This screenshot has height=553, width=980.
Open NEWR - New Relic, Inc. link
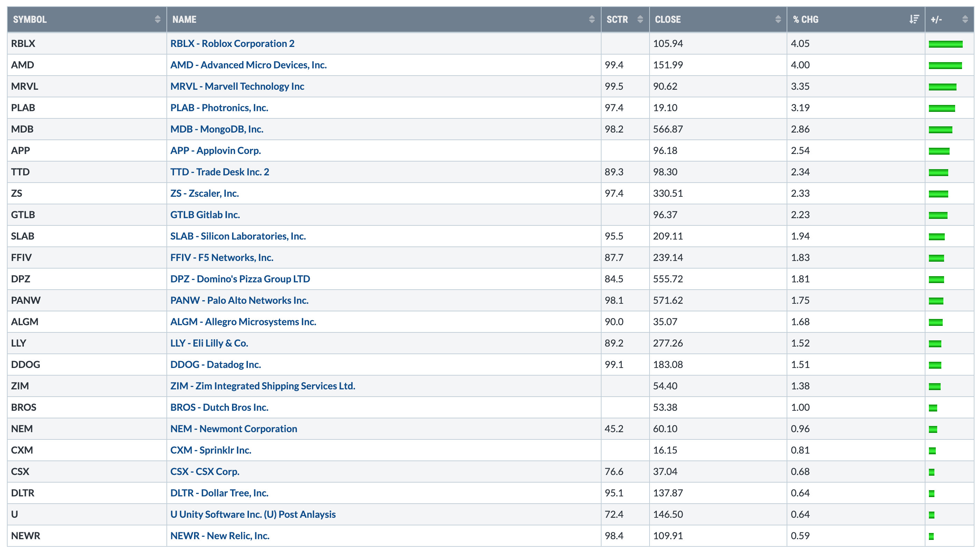pos(220,536)
